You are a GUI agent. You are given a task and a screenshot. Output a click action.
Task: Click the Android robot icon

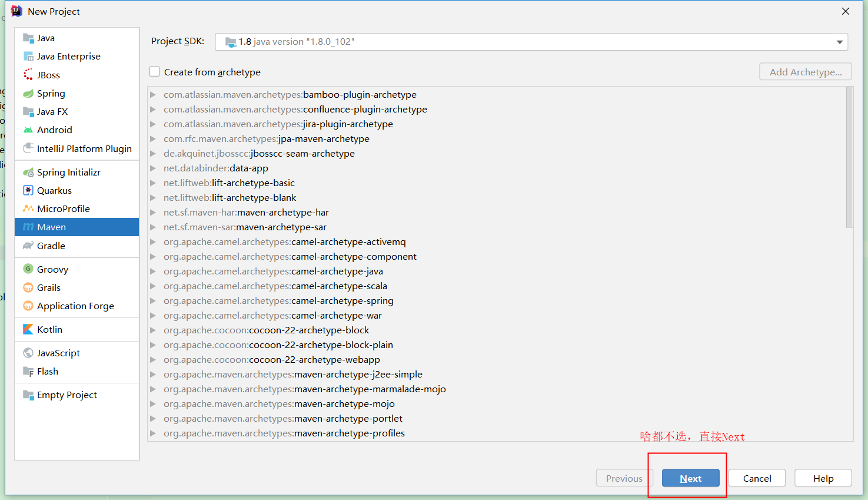(x=28, y=130)
